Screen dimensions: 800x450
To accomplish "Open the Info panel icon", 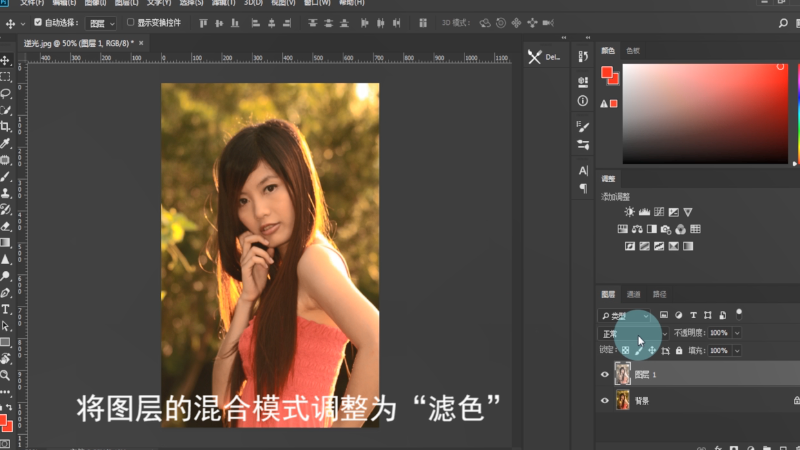I will point(583,101).
